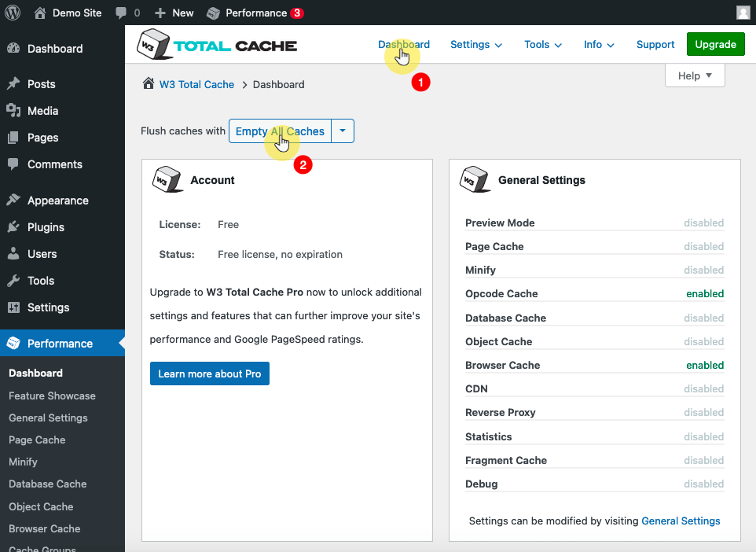This screenshot has height=552, width=756.
Task: Click Empty All Caches button
Action: (x=280, y=131)
